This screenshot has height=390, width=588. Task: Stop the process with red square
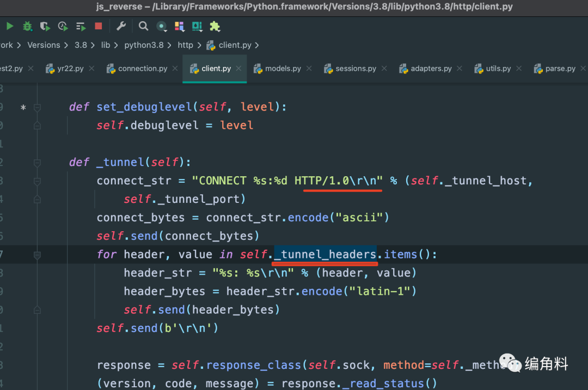pyautogui.click(x=99, y=26)
